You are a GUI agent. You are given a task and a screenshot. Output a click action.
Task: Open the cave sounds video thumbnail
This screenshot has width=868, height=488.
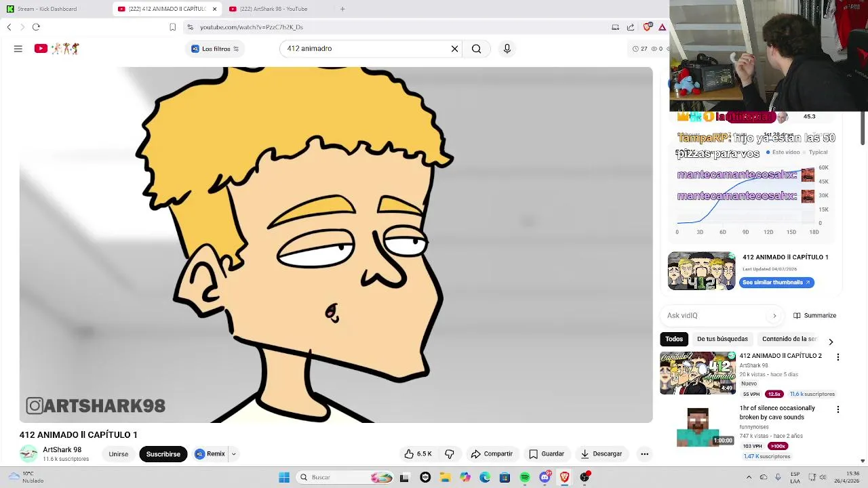(x=698, y=426)
